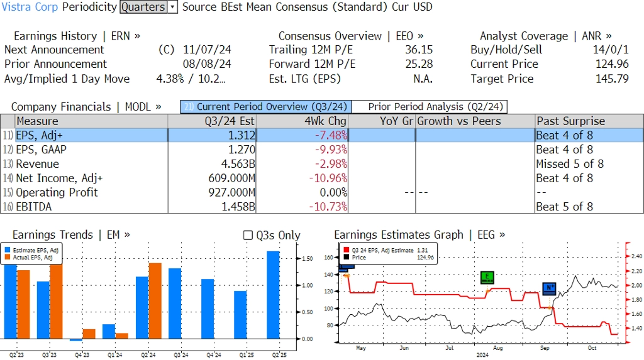The image size is (644, 360).
Task: Click the Q2'25 estimate bar
Action: (273, 295)
